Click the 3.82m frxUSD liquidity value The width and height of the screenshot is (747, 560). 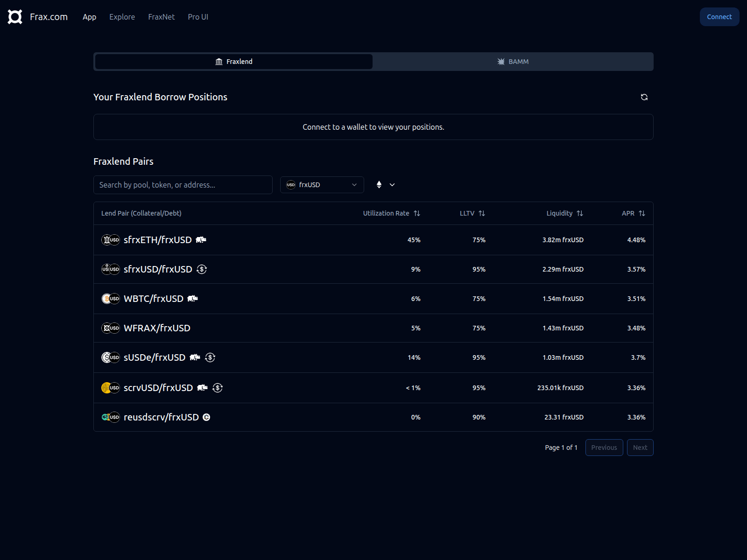pyautogui.click(x=563, y=240)
